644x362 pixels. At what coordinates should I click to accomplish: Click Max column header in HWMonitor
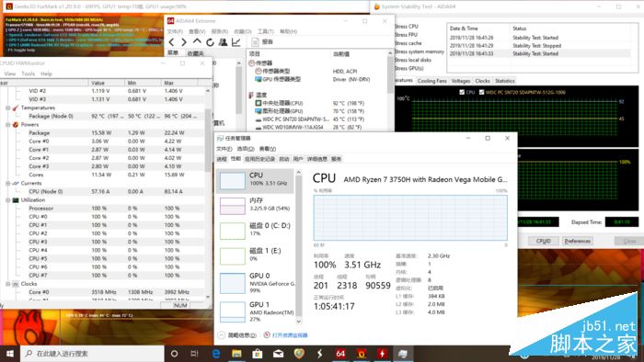(179, 83)
